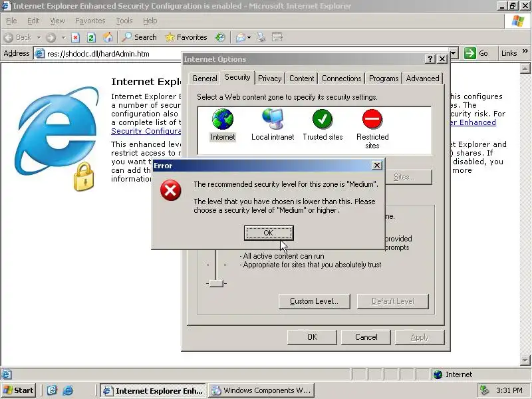
Task: Launch Internet Explorer from quick launch
Action: (68, 390)
